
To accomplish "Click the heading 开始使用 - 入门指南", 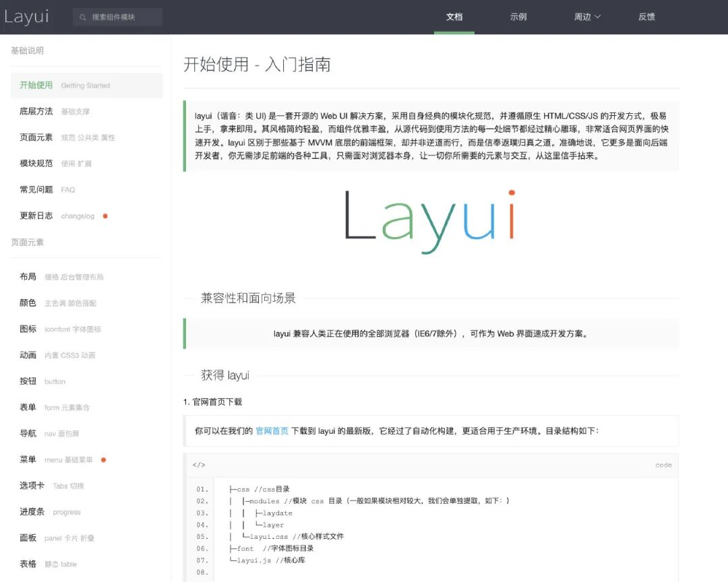I will point(257,65).
